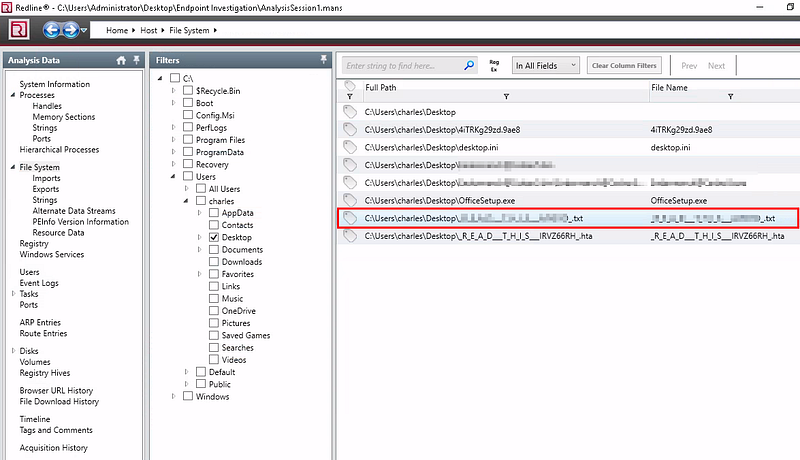Screen dimensions: 800x460
Task: Click the Next search result button
Action: tap(716, 66)
